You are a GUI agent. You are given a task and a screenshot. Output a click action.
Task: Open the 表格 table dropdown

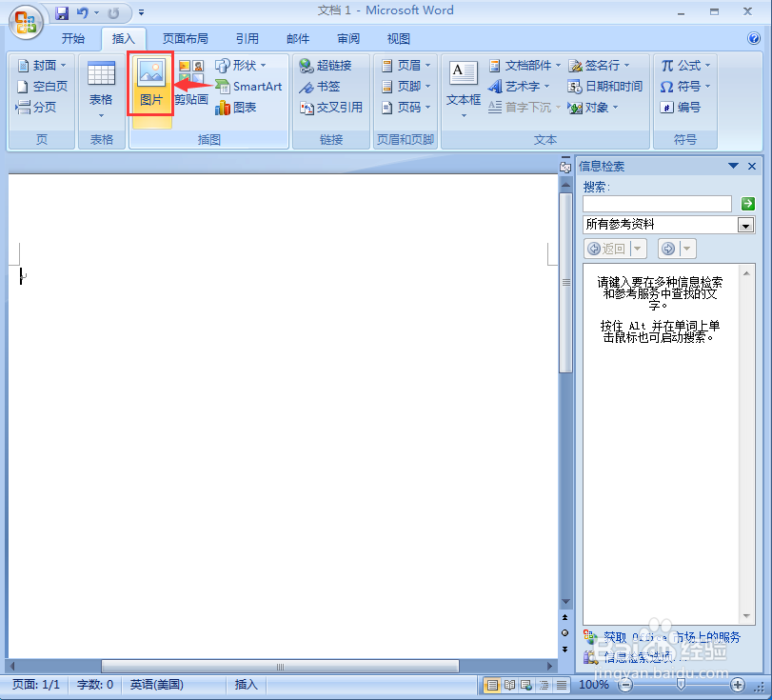pos(101,90)
